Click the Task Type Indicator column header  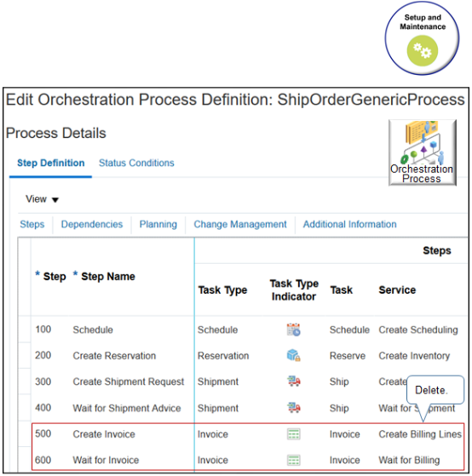click(294, 290)
